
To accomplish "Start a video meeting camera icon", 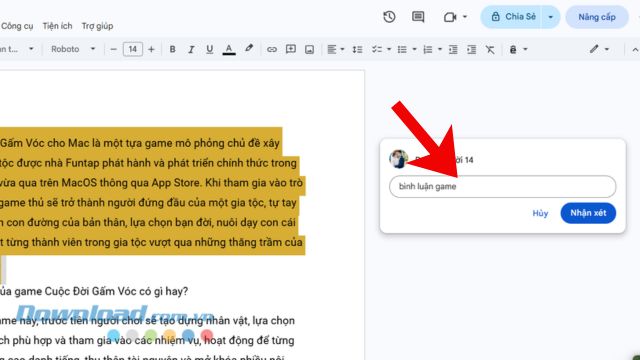I will click(450, 17).
